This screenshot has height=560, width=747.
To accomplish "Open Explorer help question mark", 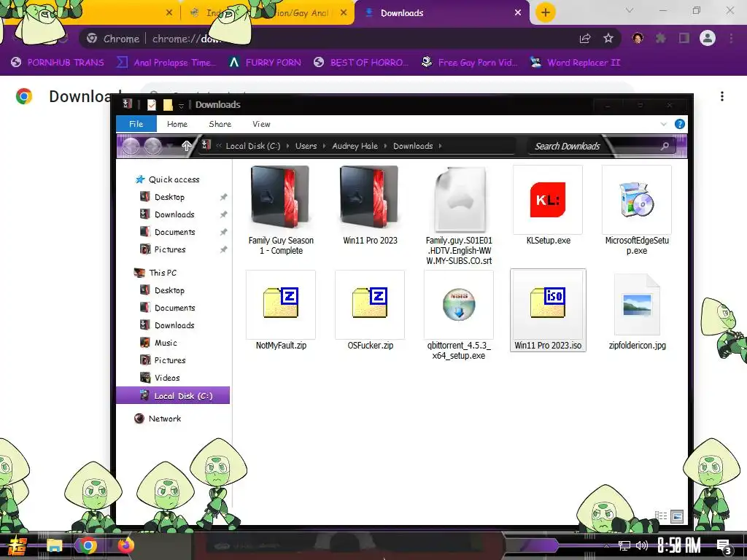I will point(680,124).
